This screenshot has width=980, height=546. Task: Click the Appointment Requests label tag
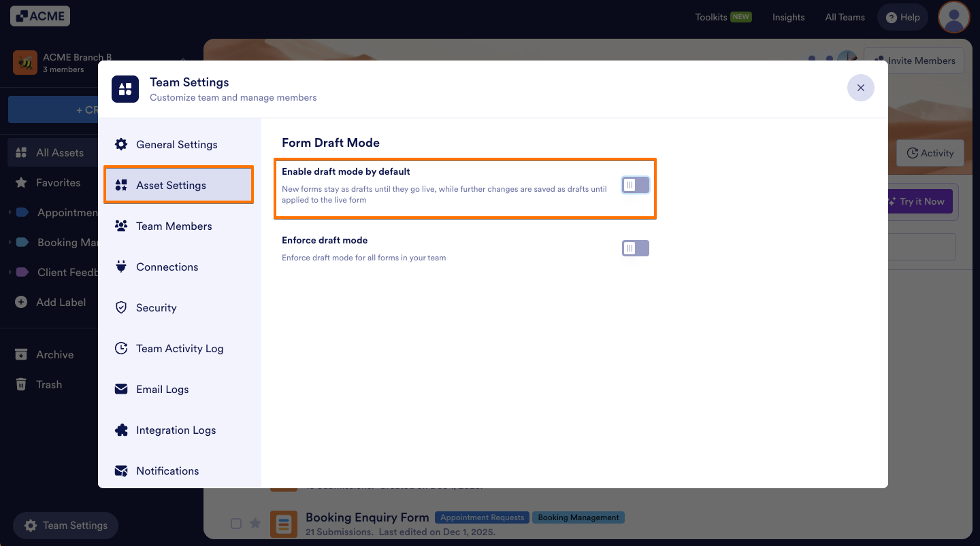[483, 517]
